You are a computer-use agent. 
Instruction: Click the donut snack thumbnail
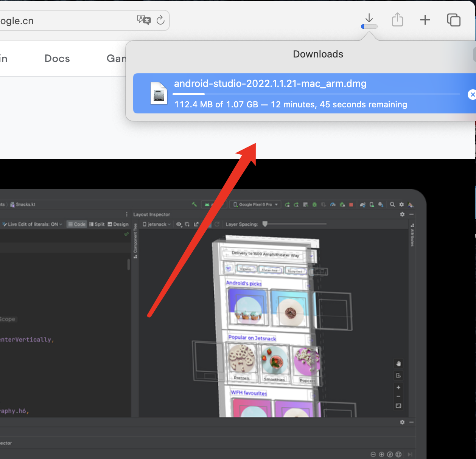pos(291,309)
